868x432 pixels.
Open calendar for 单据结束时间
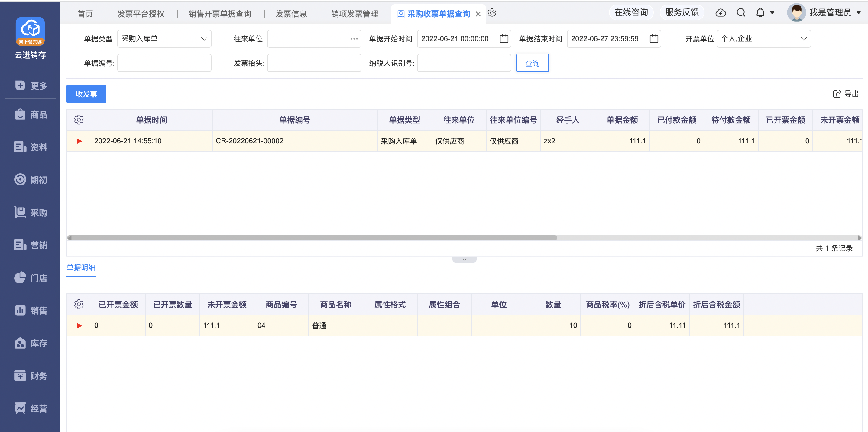pos(654,39)
